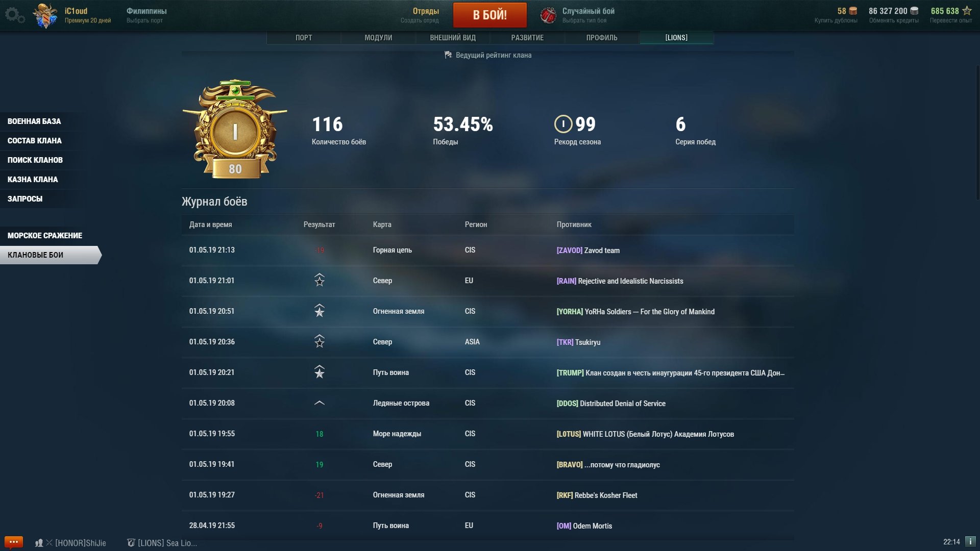Open ЗАПРОСЫ in sidebar

[x=25, y=199]
